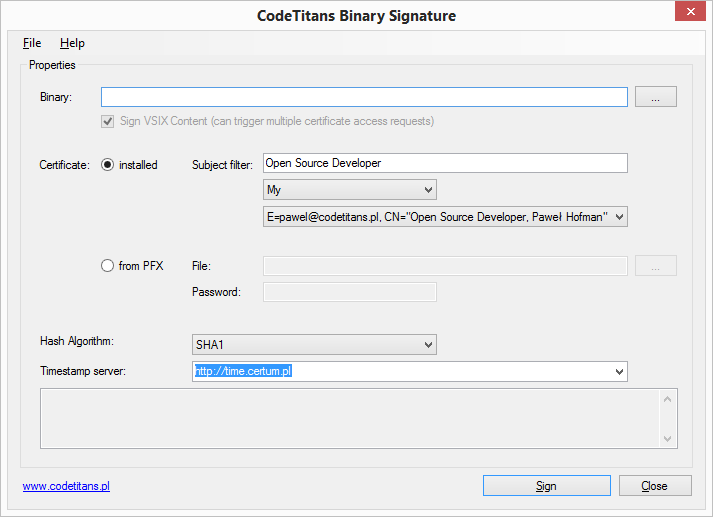Open the SHA1 Hash Algorithm dropdown
713x517 pixels.
point(314,345)
